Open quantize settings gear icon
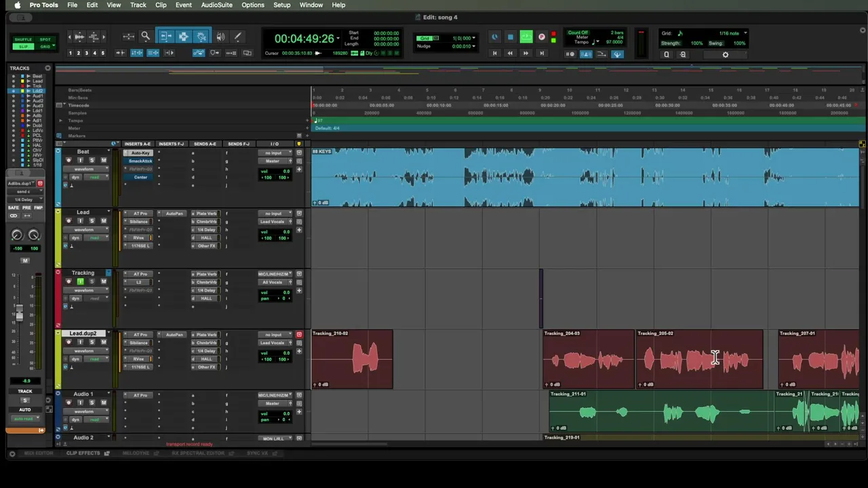Screen dimensions: 868x488 click(725, 55)
